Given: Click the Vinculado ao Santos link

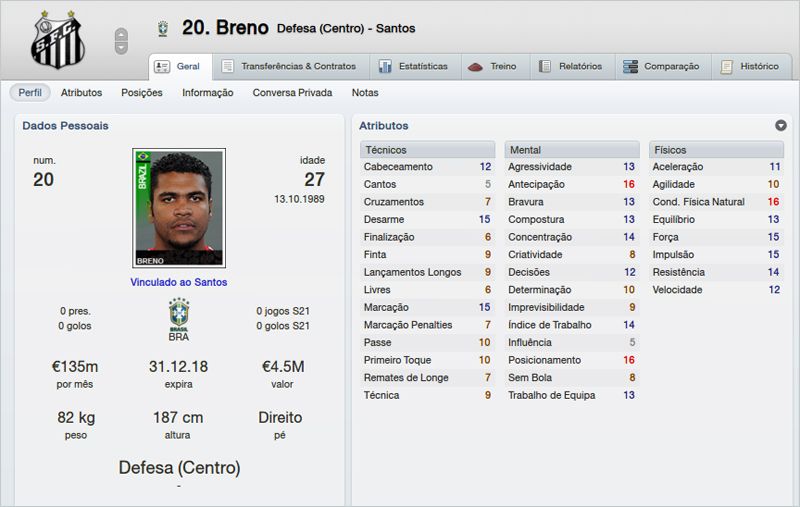Looking at the screenshot, I should click(179, 282).
